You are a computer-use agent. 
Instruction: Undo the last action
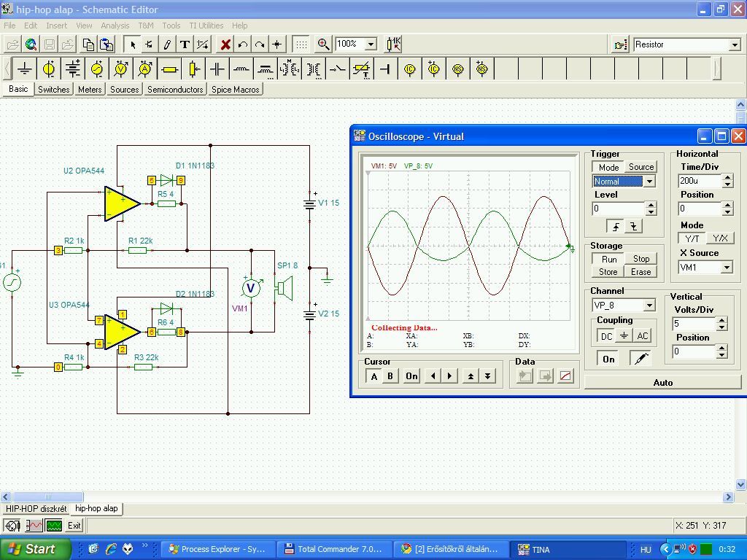[x=242, y=44]
